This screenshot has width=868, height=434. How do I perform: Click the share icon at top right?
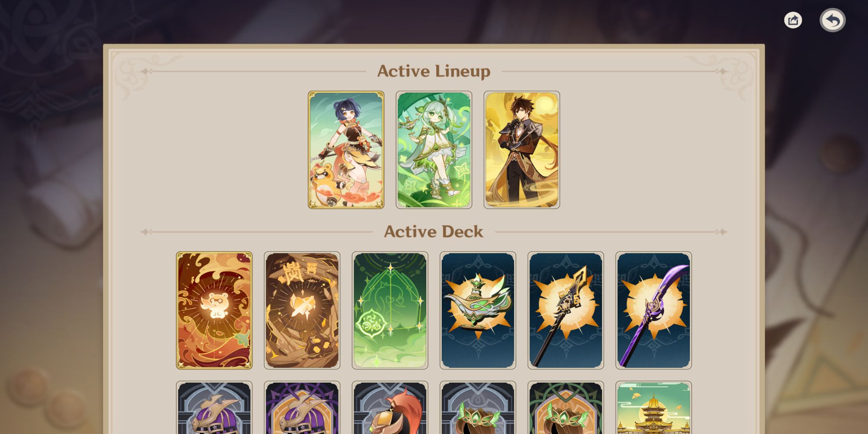tap(793, 20)
